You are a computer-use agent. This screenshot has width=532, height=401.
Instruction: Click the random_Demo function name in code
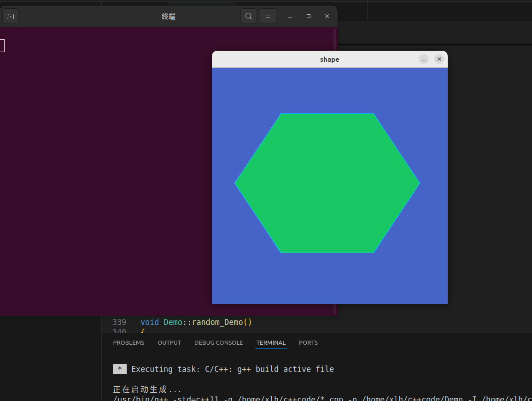tap(217, 322)
